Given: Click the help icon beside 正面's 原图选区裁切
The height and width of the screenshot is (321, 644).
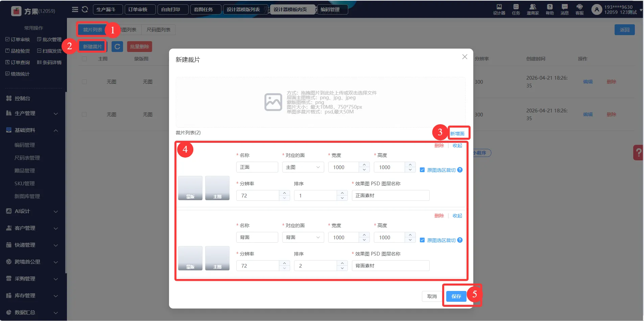Looking at the screenshot, I should (460, 170).
